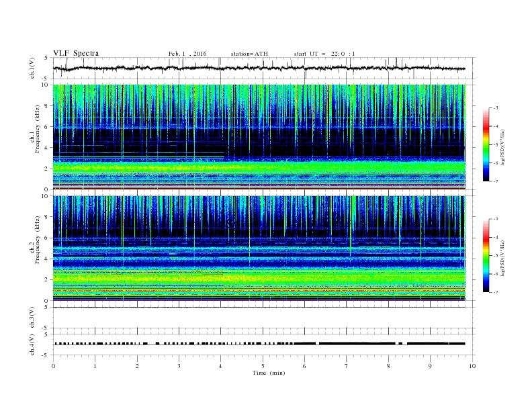Select ch.2 "Frequency (kHz)" axis label
Viewport: 532px width, 411px height.
click(37, 240)
